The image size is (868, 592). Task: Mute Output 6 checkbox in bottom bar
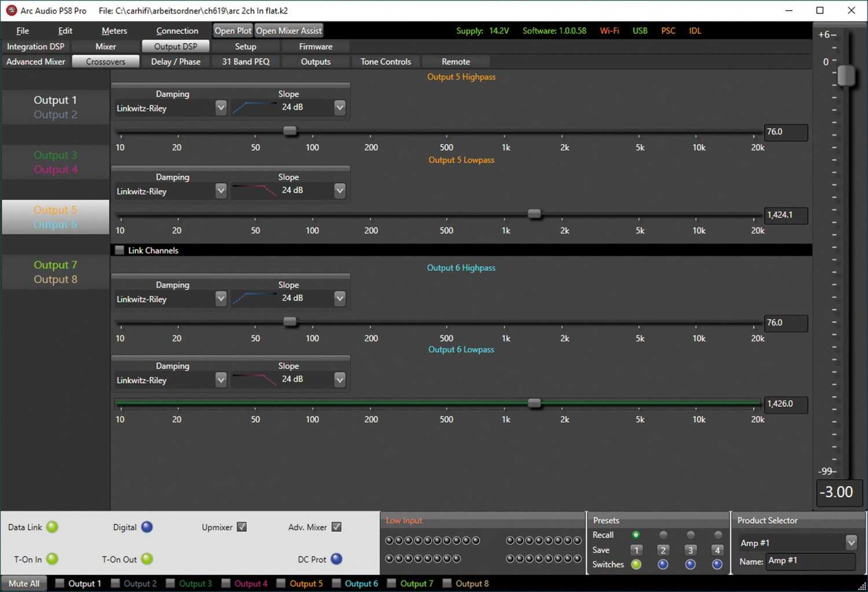336,583
